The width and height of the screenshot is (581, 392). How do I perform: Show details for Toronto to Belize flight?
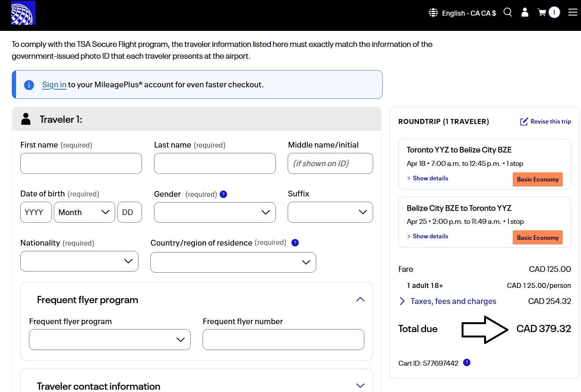coord(430,178)
